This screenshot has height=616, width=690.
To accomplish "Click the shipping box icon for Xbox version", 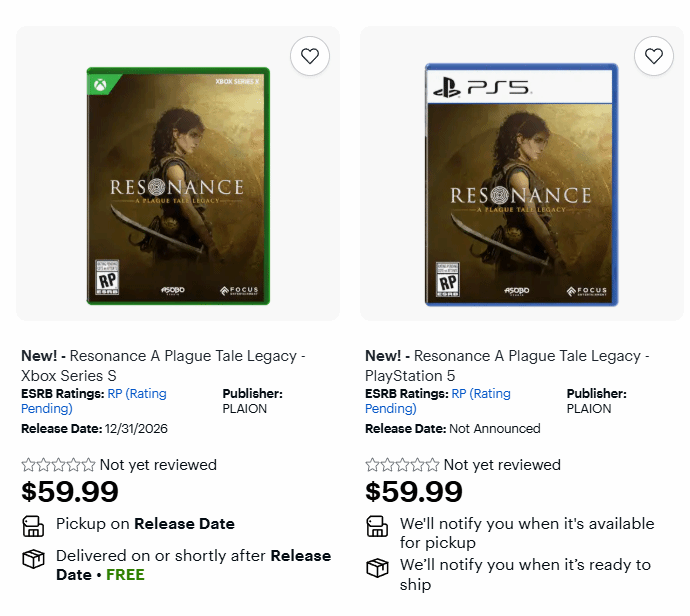I will click(33, 559).
